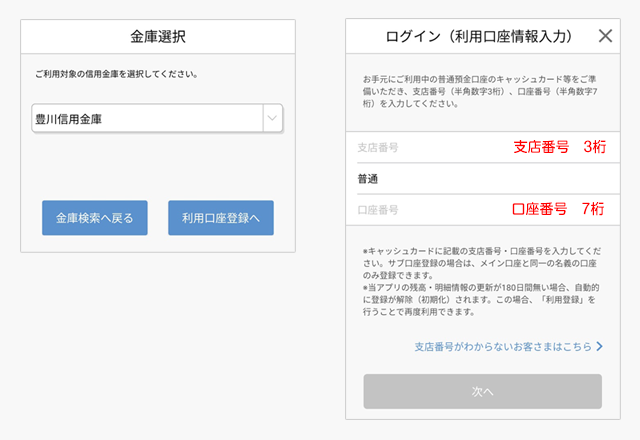This screenshot has height=440, width=640.
Task: Click the 金庫選択 panel title
Action: point(158,37)
